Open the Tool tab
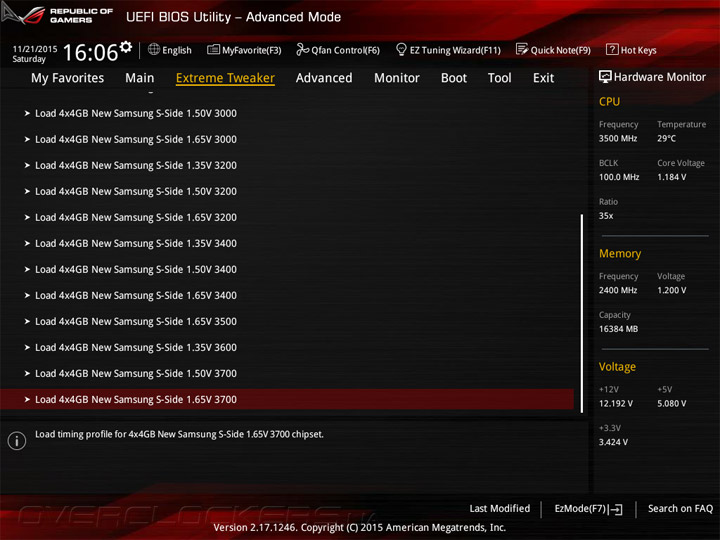This screenshot has width=720, height=540. click(500, 78)
